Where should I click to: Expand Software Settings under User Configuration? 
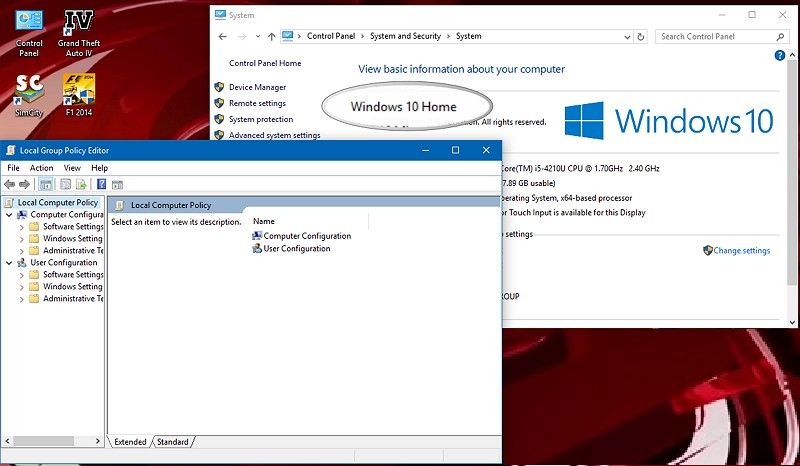21,275
